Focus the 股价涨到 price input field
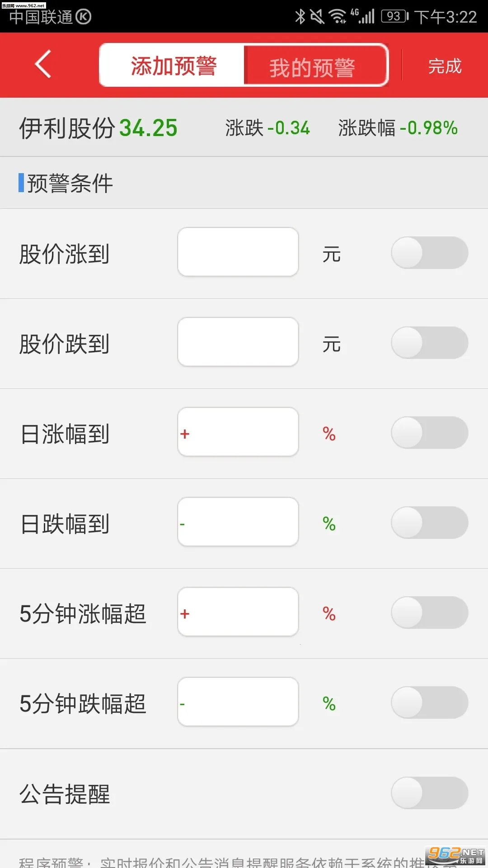488x868 pixels. pos(238,252)
